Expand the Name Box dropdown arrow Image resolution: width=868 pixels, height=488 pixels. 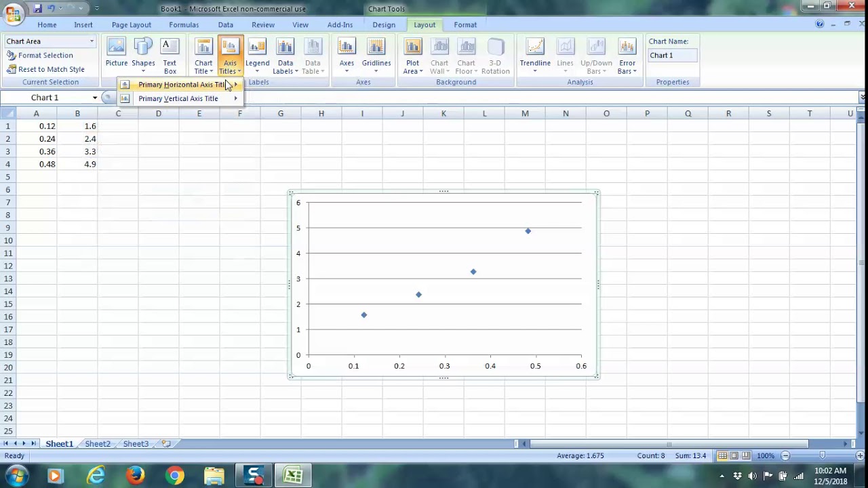tap(94, 98)
